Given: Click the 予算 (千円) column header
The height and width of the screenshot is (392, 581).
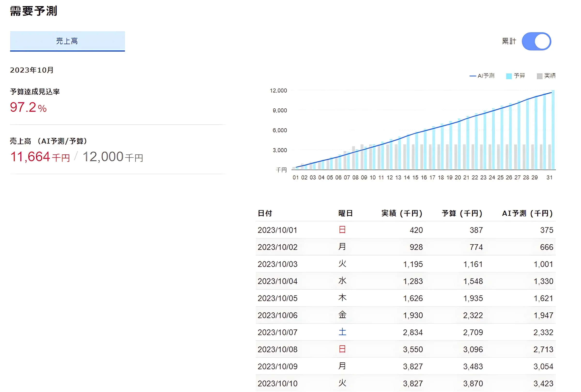Looking at the screenshot, I should (462, 213).
